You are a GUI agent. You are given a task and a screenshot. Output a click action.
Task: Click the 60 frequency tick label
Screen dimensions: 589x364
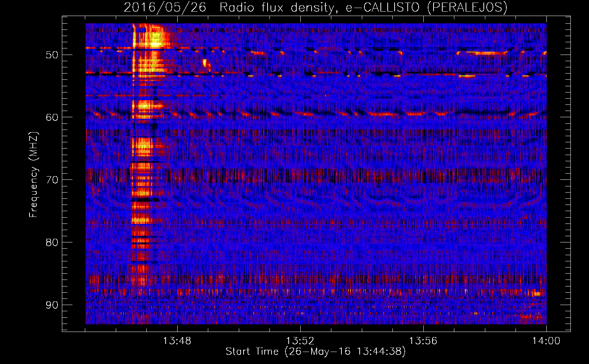(52, 117)
